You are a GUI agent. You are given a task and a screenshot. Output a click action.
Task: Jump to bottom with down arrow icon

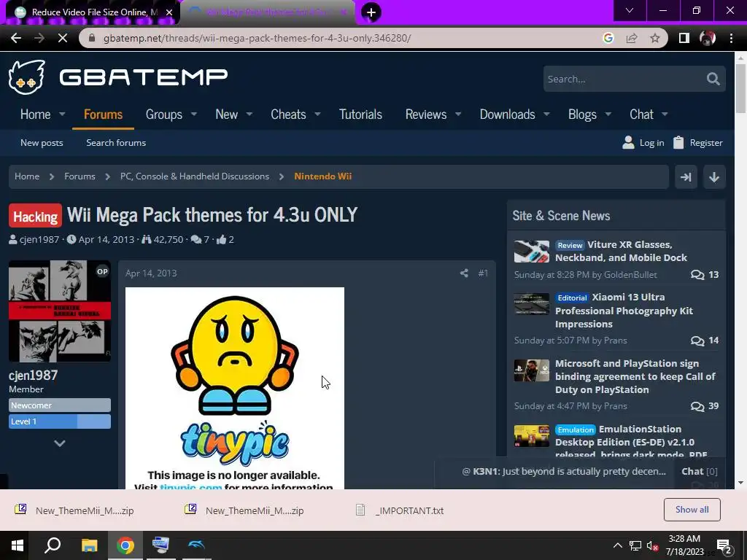pos(713,177)
